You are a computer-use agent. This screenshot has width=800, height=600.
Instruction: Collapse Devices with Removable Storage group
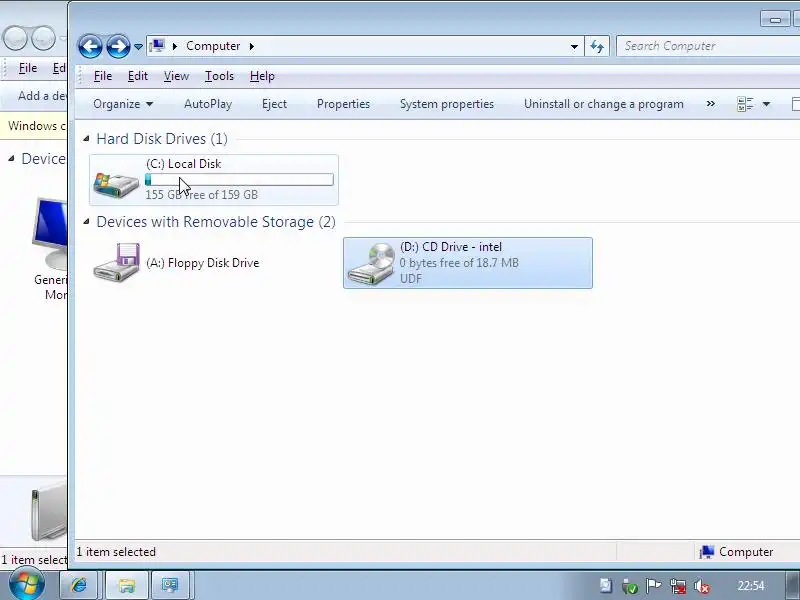(86, 221)
